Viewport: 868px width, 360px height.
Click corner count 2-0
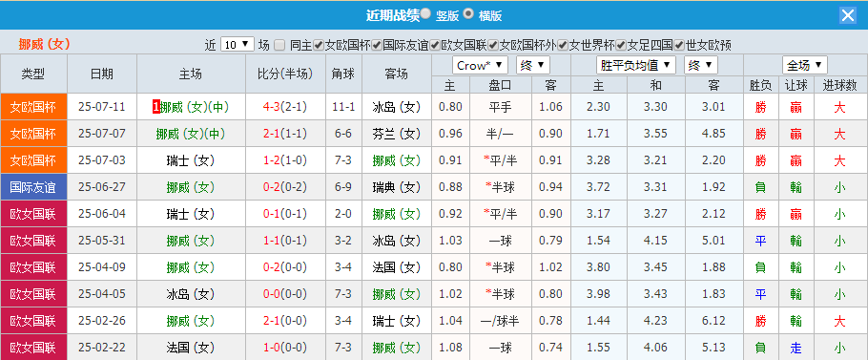pyautogui.click(x=343, y=214)
